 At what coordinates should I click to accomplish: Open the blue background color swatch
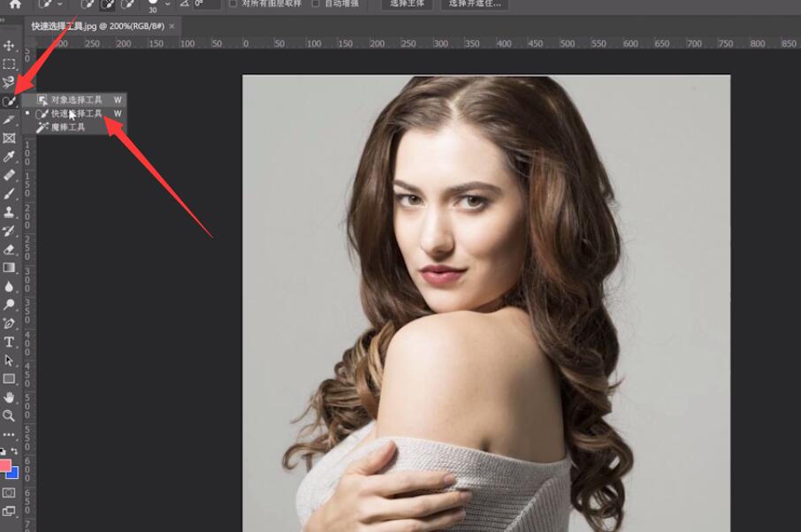click(x=13, y=474)
